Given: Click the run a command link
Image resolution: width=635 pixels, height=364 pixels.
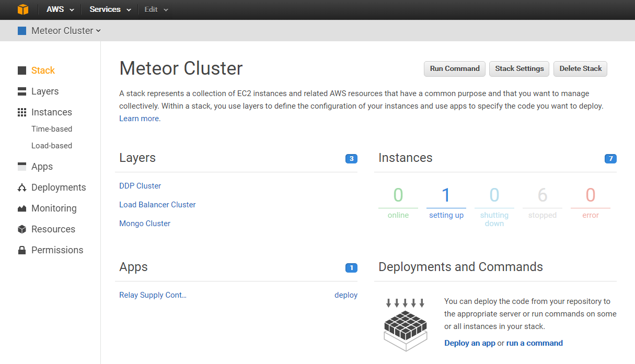Looking at the screenshot, I should (535, 343).
